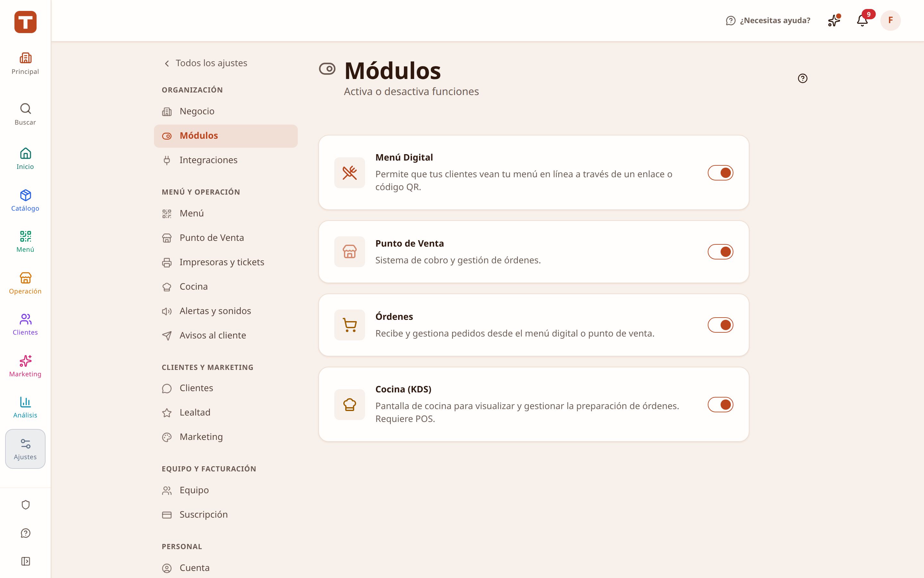Open Lealtad settings
This screenshot has height=578, width=924.
pos(226,413)
